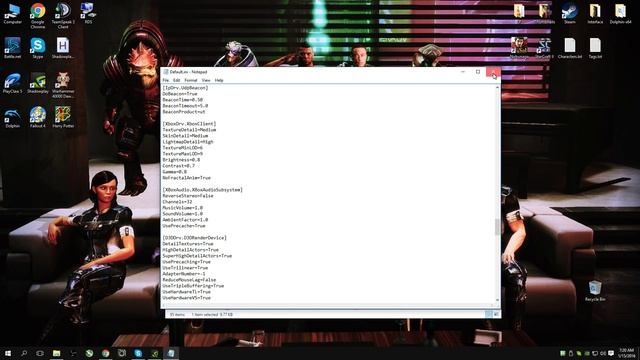The width and height of the screenshot is (640, 360).
Task: Click the LightmapDetail=High line
Action: coord(188,142)
